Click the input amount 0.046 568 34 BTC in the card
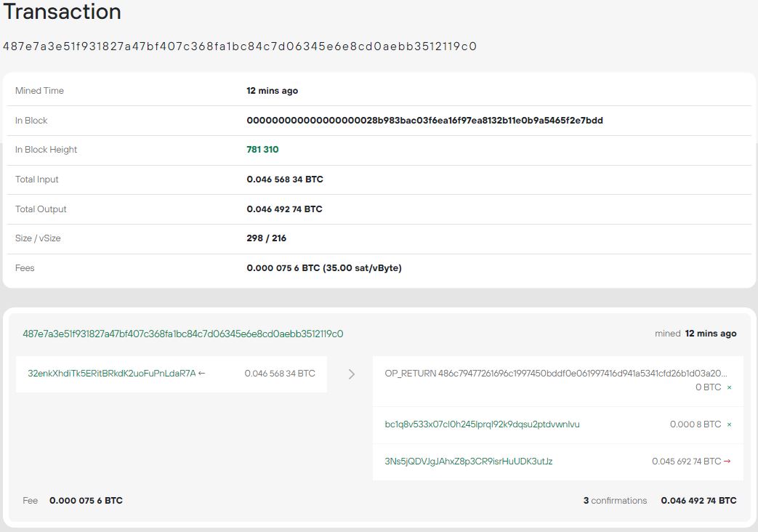758x532 pixels. [280, 374]
